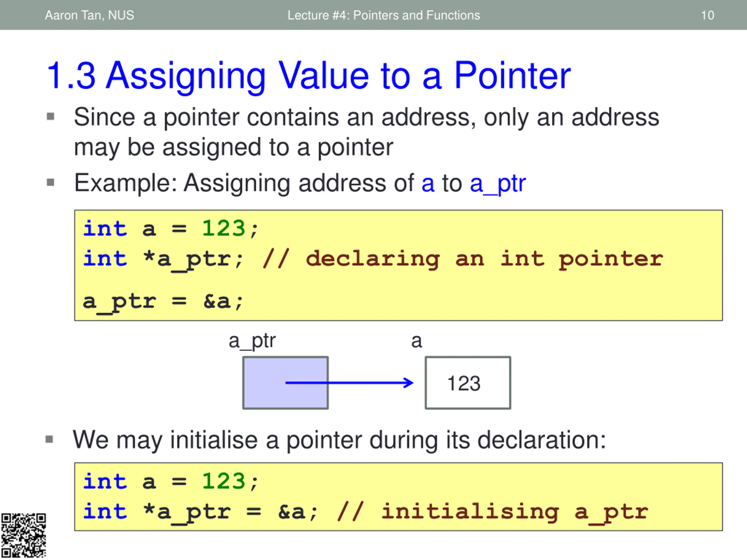Screen dimensions: 747x560
Task: Click the blue 'a_ptr' text in the example bullet
Action: click(498, 183)
